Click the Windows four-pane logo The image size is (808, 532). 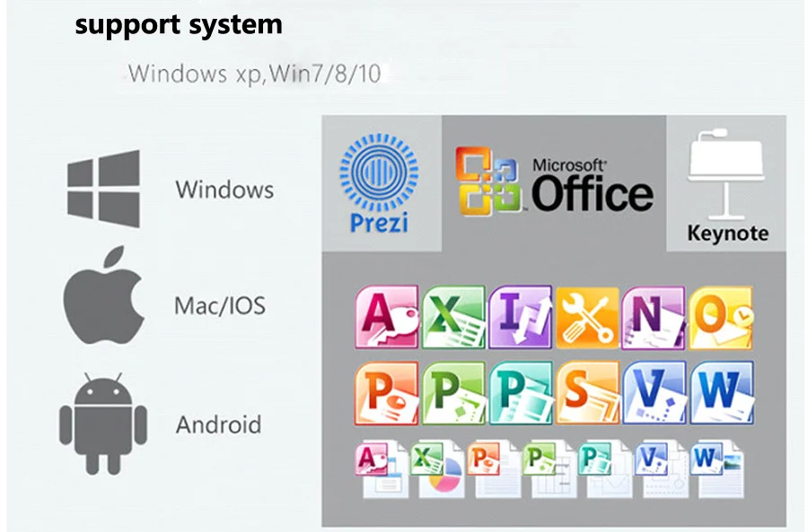[103, 188]
